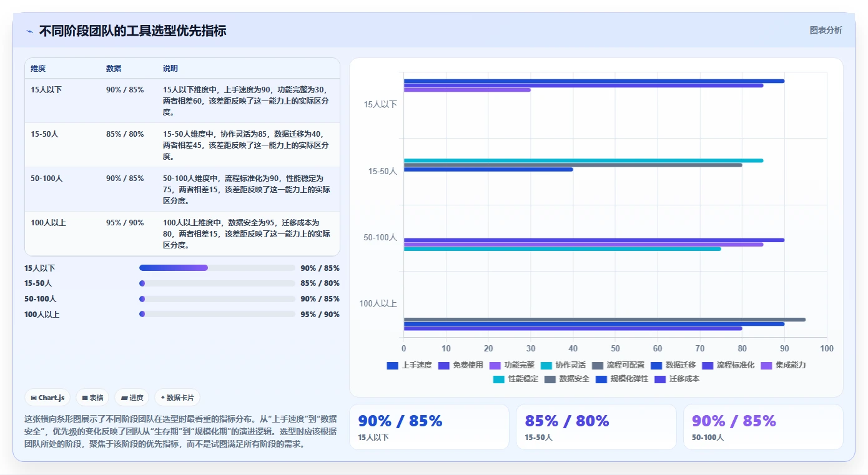Click the blue 40-value bar for 15-50人

coord(488,170)
